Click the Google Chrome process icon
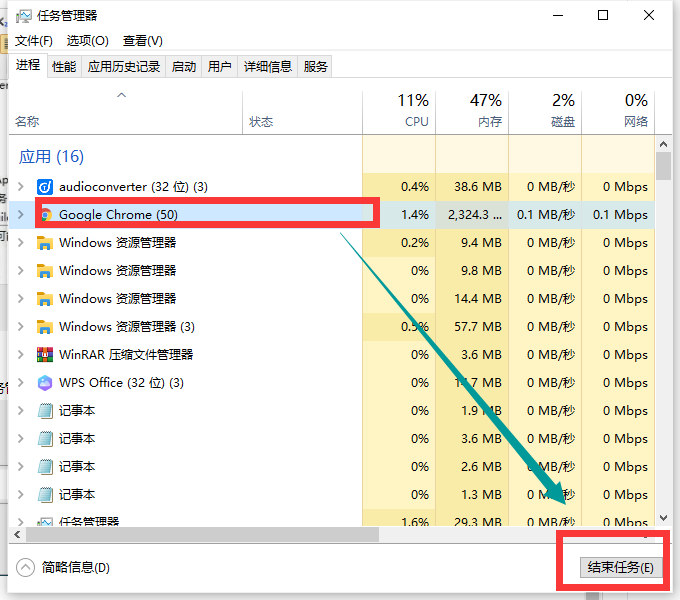680x600 pixels. [45, 215]
